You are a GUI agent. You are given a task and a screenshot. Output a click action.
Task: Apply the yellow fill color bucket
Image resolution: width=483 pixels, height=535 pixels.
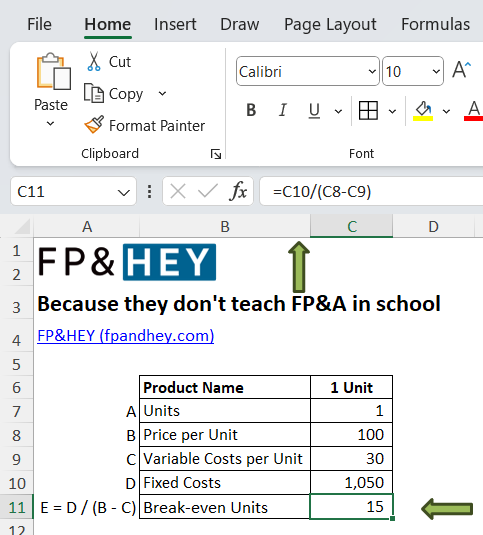pyautogui.click(x=423, y=111)
